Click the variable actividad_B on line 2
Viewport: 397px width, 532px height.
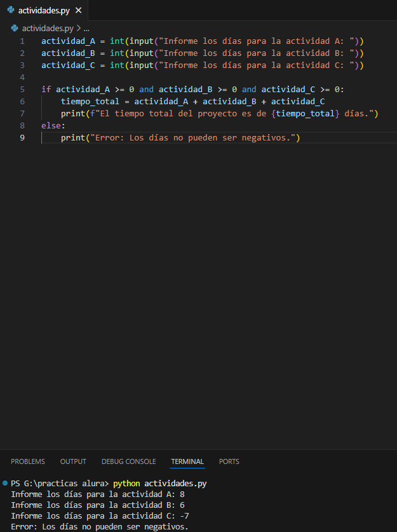click(x=69, y=53)
